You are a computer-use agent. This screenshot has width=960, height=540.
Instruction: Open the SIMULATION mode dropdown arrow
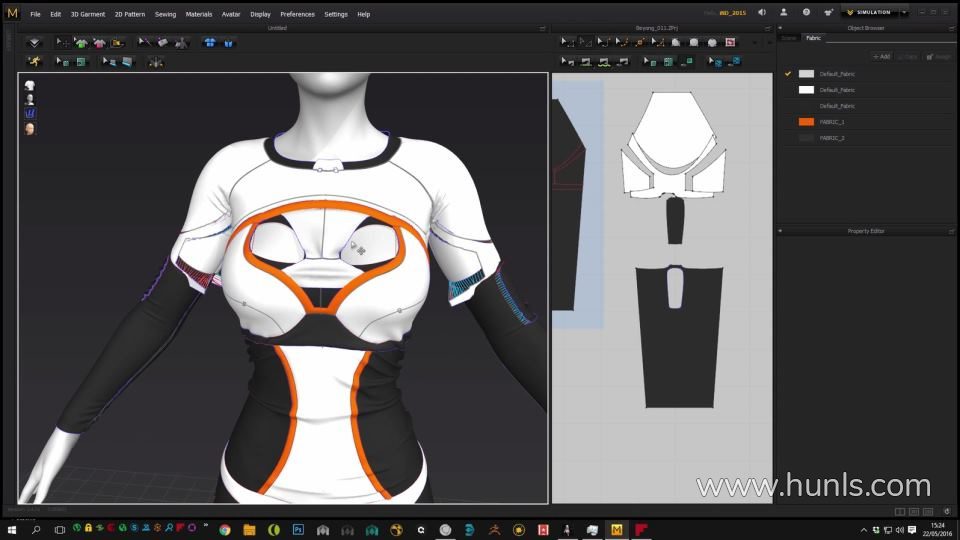(x=904, y=12)
